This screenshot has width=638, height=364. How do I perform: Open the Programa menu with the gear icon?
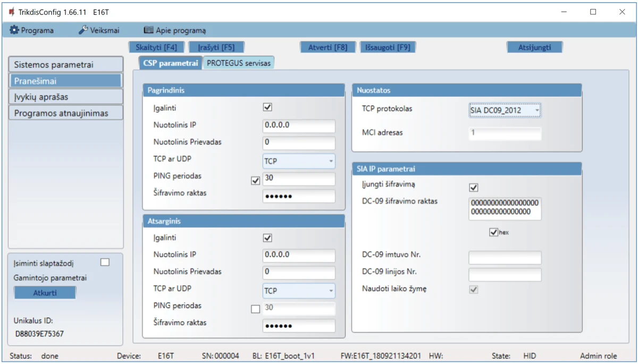click(32, 30)
